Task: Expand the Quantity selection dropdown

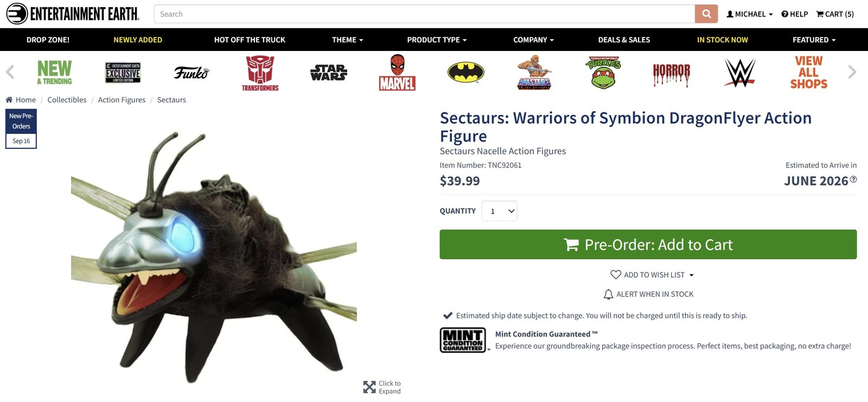Action: click(499, 210)
